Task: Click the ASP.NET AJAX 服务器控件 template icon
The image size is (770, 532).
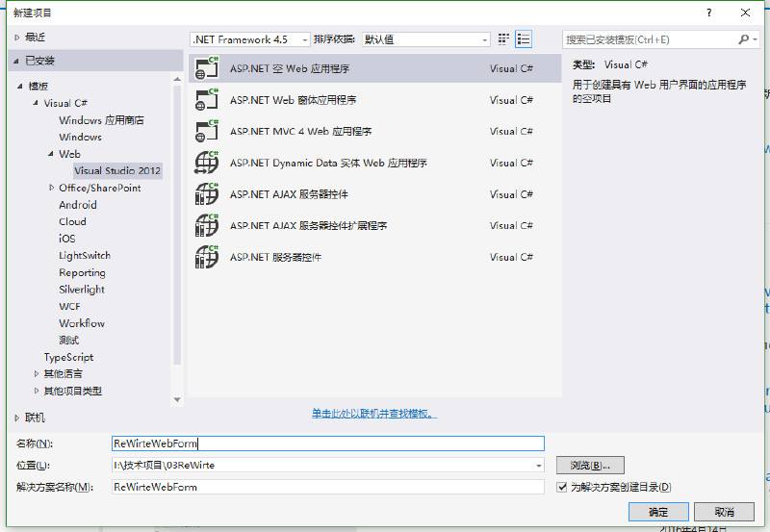Action: point(207,194)
